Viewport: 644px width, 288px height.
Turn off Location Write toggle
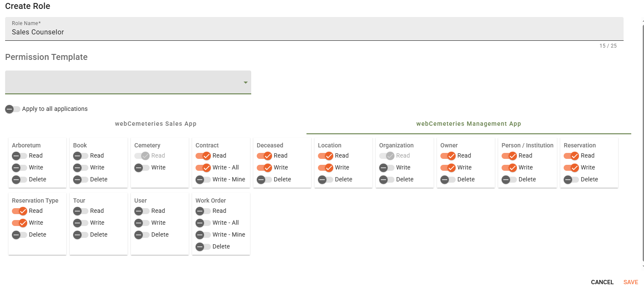(326, 168)
